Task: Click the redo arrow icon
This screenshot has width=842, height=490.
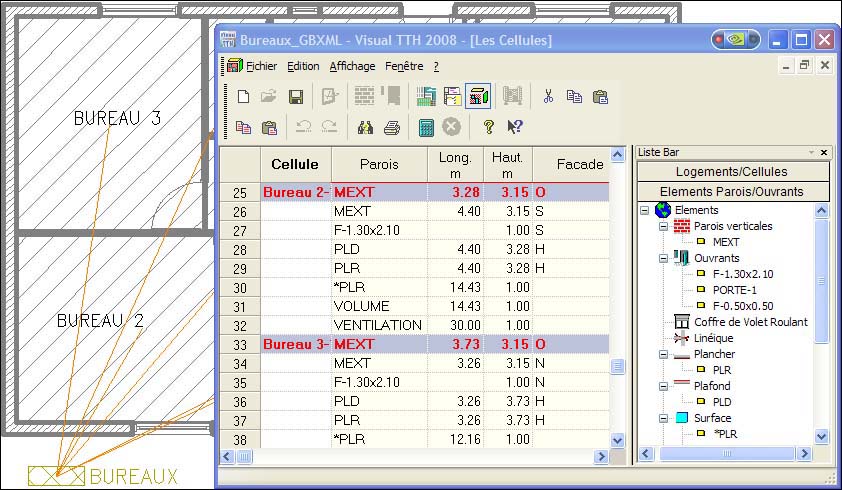Action: click(x=329, y=127)
